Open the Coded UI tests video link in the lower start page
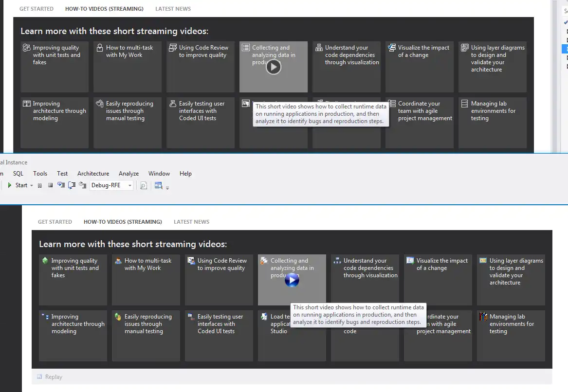Image resolution: width=568 pixels, height=392 pixels. 219,336
